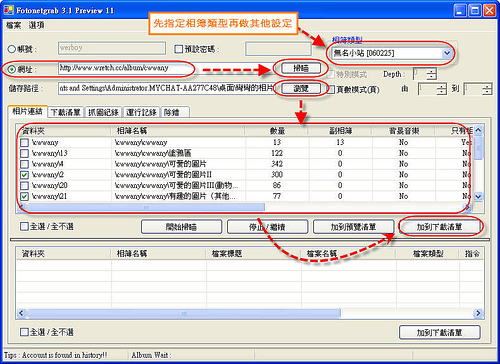Click the lower list horizontal scrollbar thumb

[183, 313]
